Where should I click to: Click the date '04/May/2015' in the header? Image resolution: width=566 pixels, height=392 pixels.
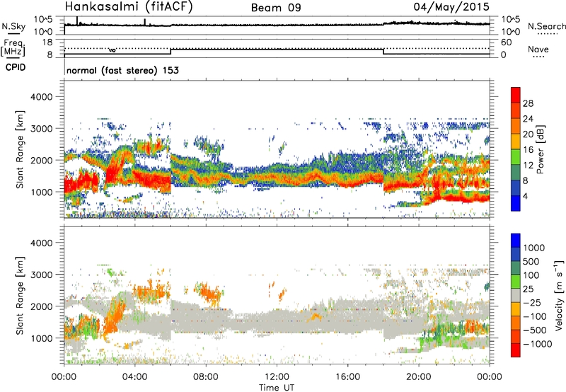point(451,7)
